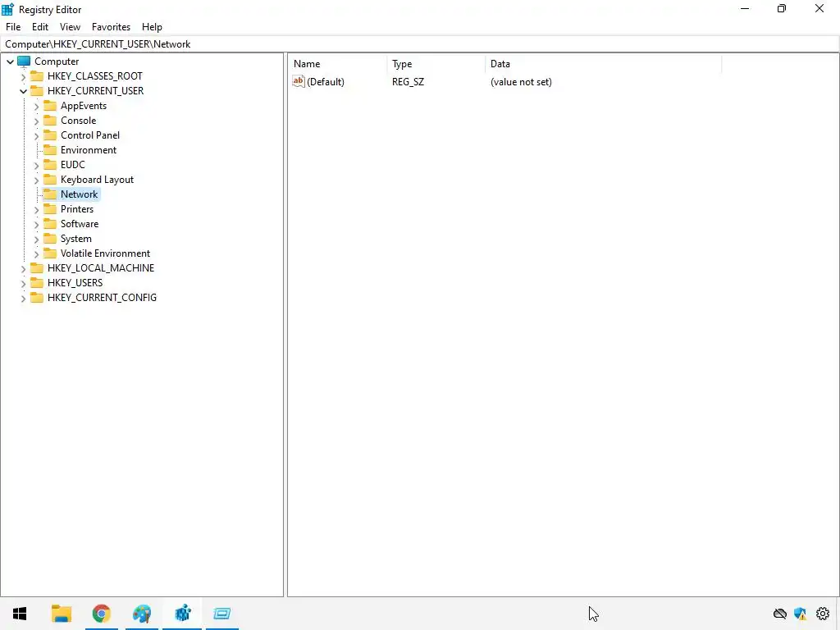Sort values by the Type column header
The width and height of the screenshot is (840, 630).
436,64
